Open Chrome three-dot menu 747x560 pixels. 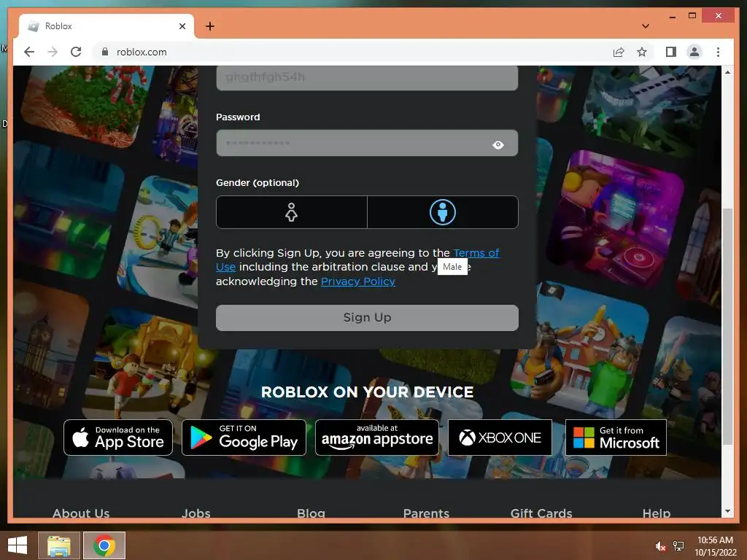point(718,52)
